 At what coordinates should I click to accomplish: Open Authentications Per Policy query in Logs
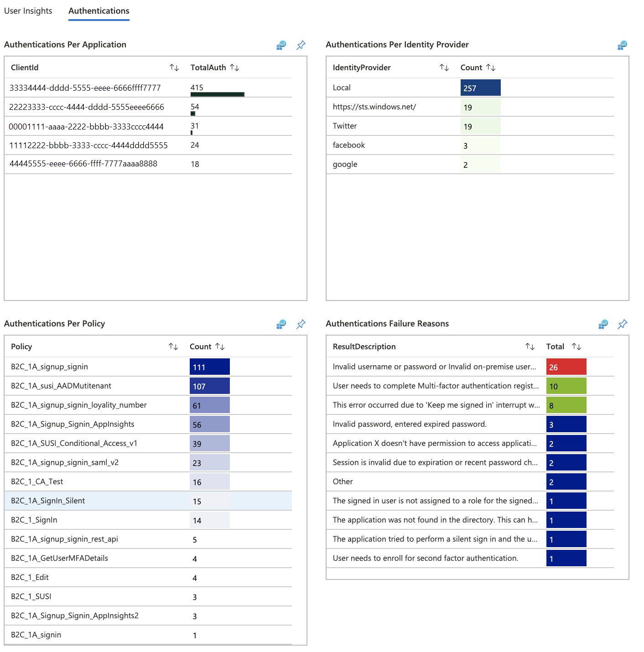point(282,324)
